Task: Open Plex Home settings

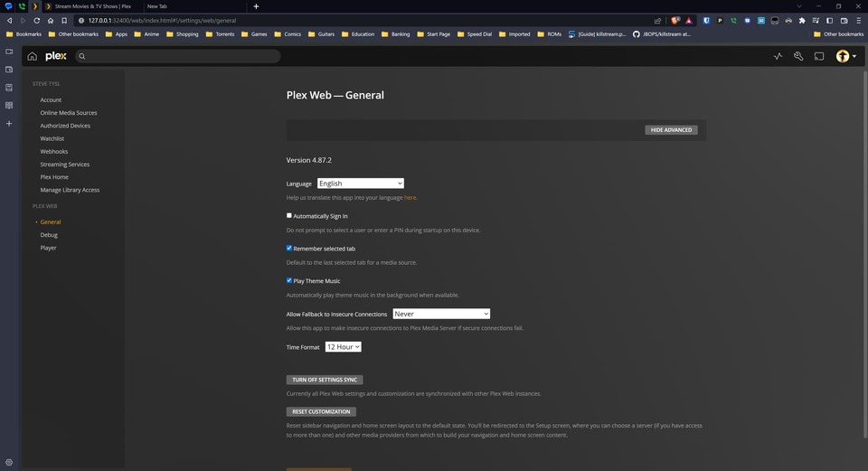Action: (x=54, y=177)
